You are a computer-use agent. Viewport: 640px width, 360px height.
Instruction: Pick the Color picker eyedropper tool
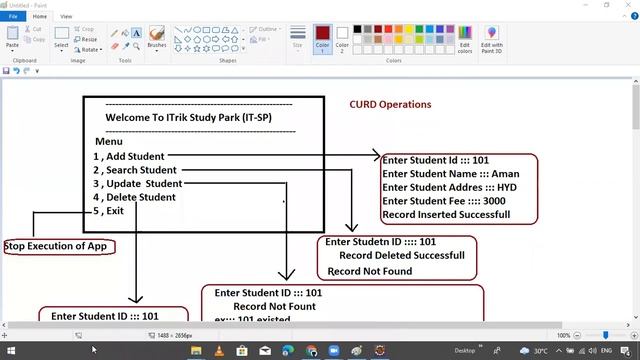pyautogui.click(x=125, y=46)
